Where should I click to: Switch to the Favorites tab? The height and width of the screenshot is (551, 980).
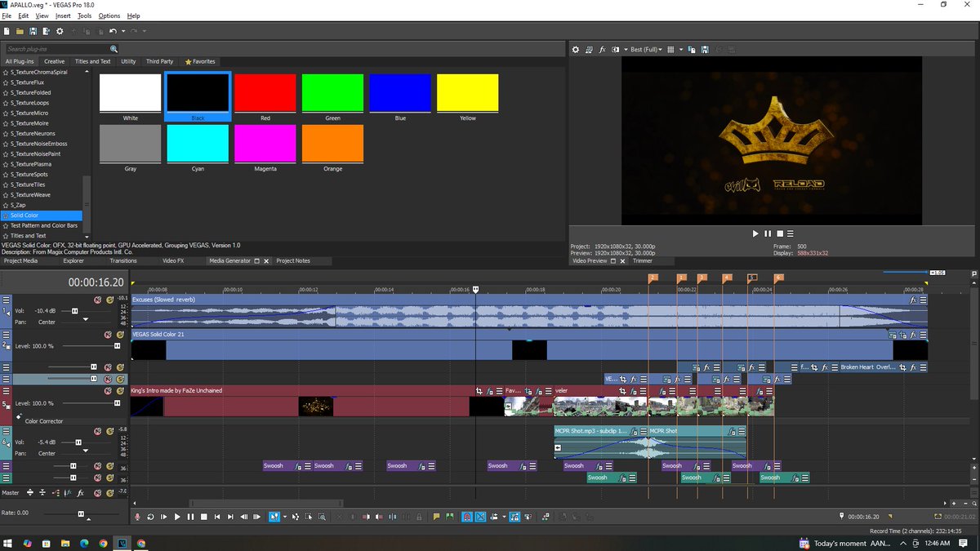coord(200,61)
